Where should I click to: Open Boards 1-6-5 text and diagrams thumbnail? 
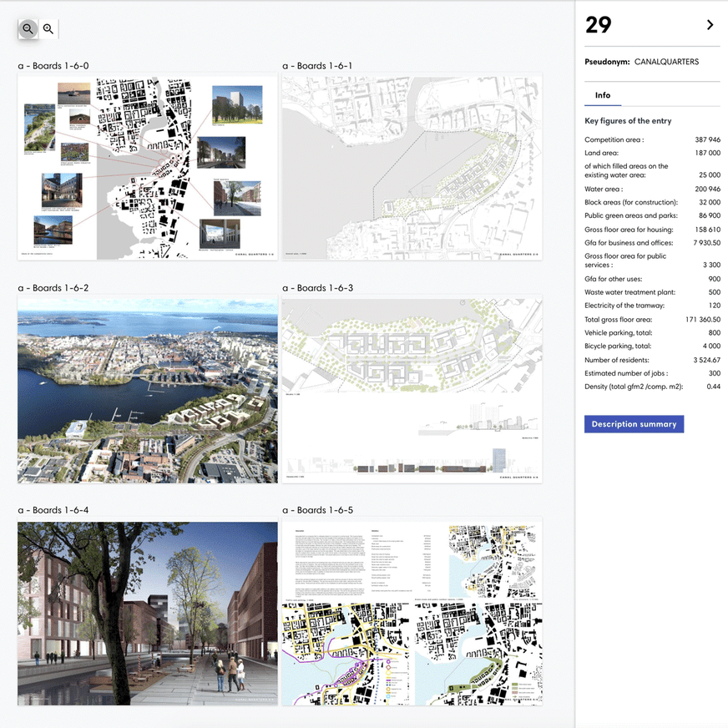(x=412, y=613)
